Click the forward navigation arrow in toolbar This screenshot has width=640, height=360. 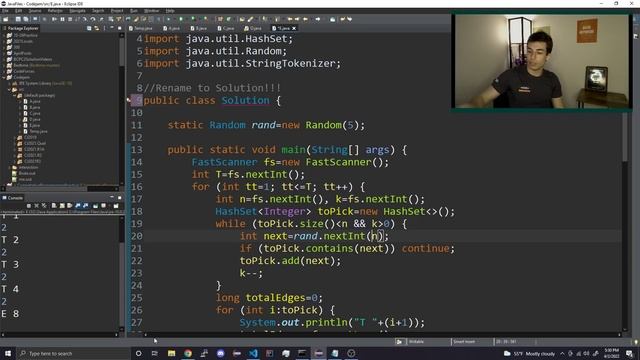pyautogui.click(x=318, y=19)
